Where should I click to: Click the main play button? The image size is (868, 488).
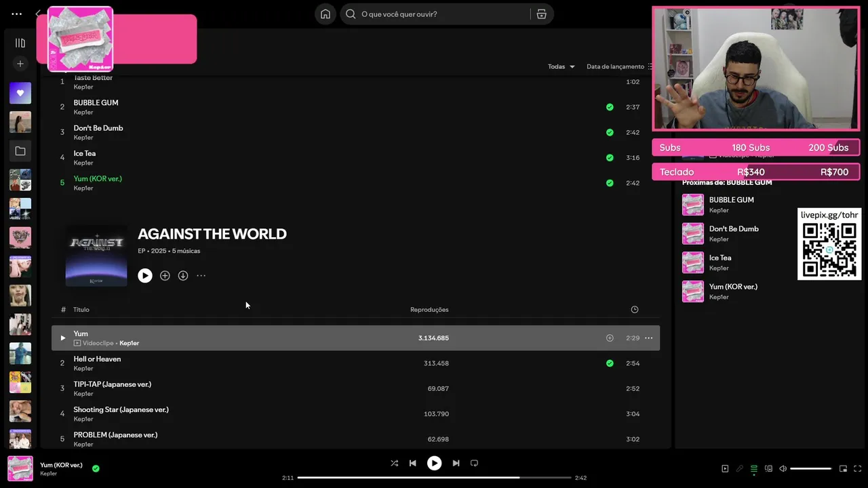[x=434, y=464]
